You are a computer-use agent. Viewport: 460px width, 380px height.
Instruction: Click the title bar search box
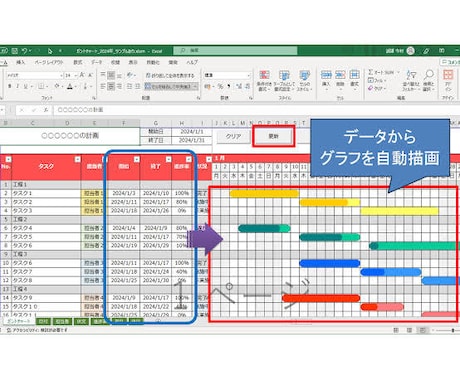[235, 50]
